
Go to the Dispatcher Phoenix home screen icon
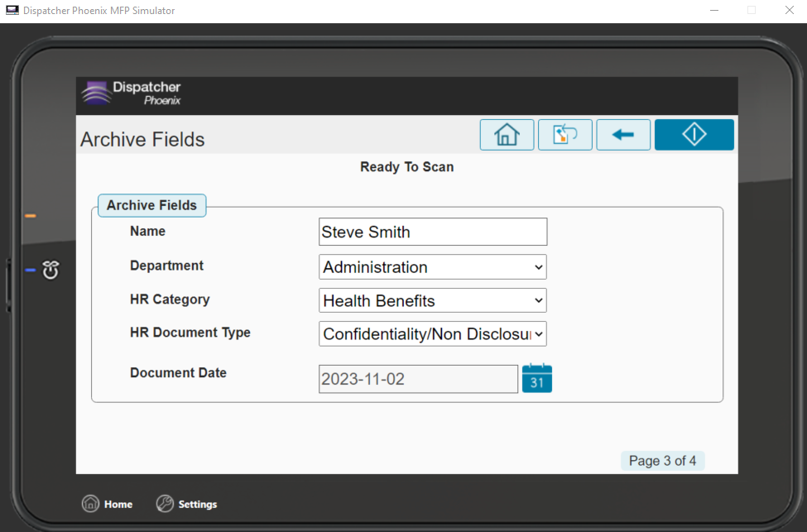[x=507, y=135]
